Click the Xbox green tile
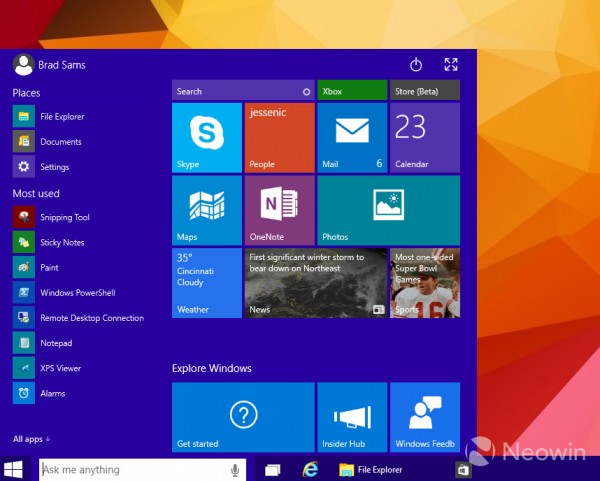This screenshot has width=600, height=481. (352, 91)
